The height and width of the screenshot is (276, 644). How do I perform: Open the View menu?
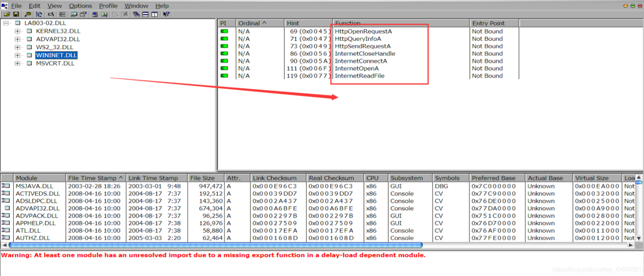tap(54, 6)
